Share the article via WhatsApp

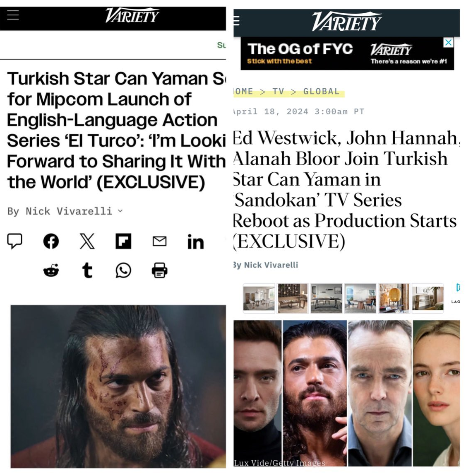coord(123,270)
